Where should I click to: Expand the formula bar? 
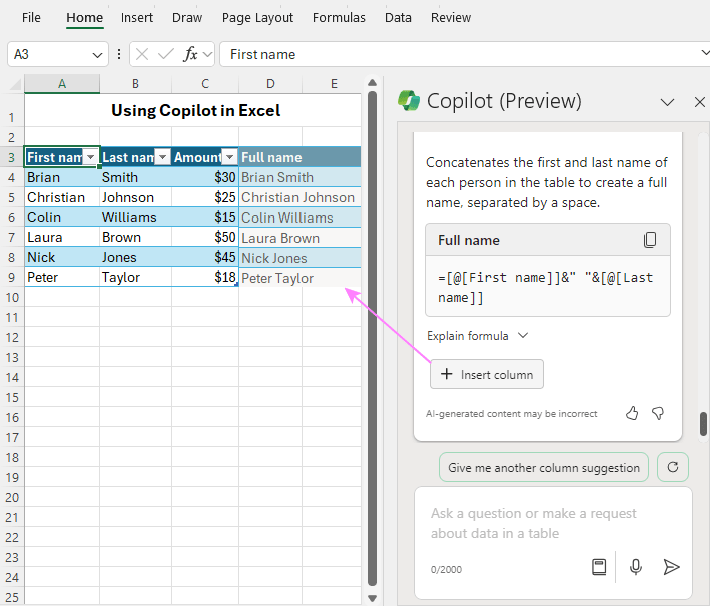click(x=705, y=53)
